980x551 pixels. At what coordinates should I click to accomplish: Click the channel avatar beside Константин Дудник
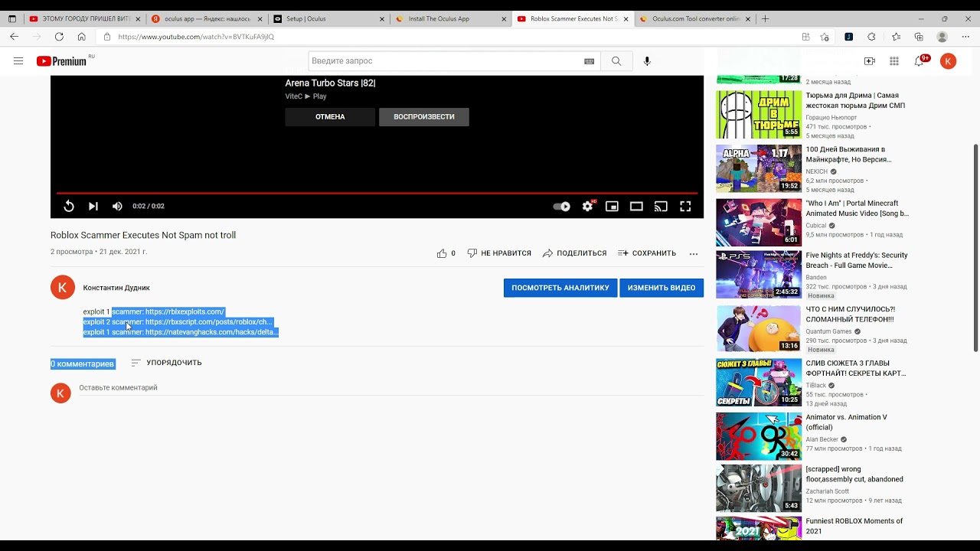point(63,288)
